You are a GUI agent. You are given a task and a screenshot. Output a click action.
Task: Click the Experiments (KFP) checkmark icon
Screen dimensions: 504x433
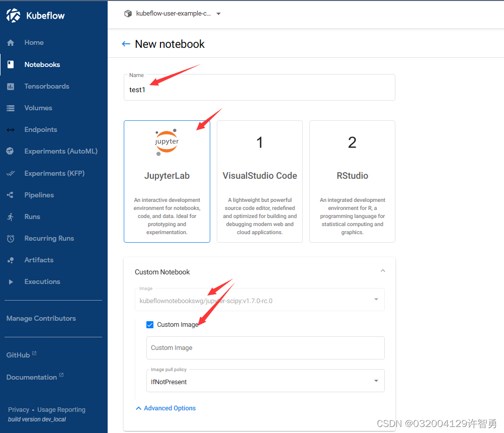[11, 173]
